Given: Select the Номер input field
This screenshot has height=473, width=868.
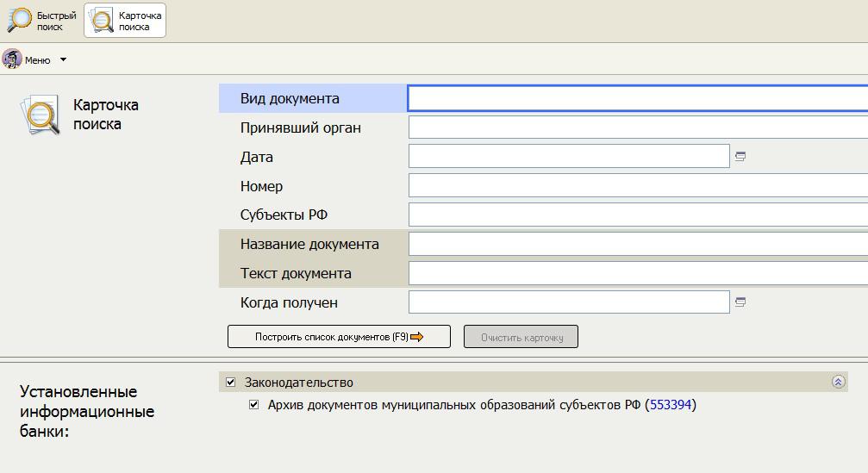Looking at the screenshot, I should click(637, 186).
